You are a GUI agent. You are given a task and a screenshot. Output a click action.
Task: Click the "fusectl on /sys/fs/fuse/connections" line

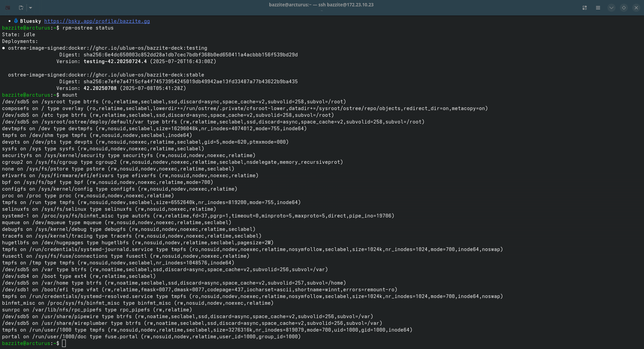click(x=126, y=256)
